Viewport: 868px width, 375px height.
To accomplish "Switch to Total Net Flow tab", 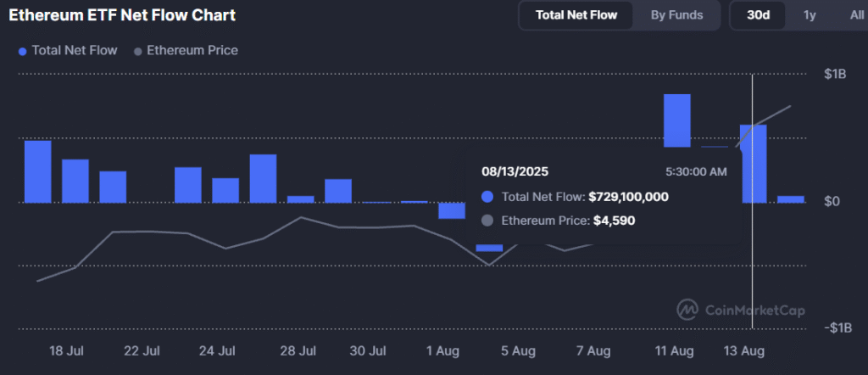I will coord(576,14).
